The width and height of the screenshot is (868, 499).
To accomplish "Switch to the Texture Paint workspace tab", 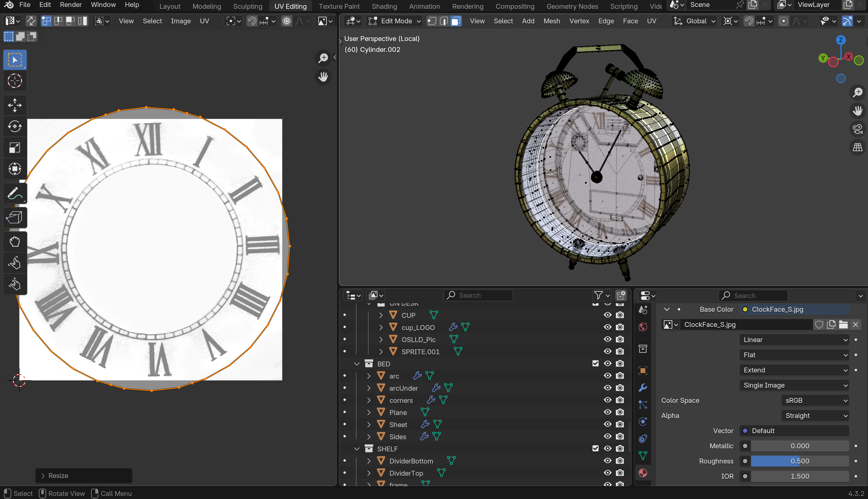I will pos(339,6).
